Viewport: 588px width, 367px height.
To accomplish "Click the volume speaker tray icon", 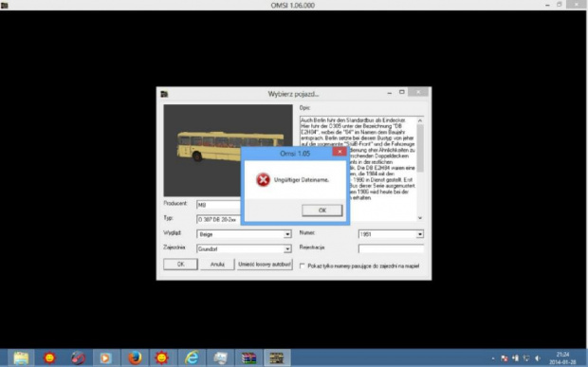I will (x=538, y=358).
